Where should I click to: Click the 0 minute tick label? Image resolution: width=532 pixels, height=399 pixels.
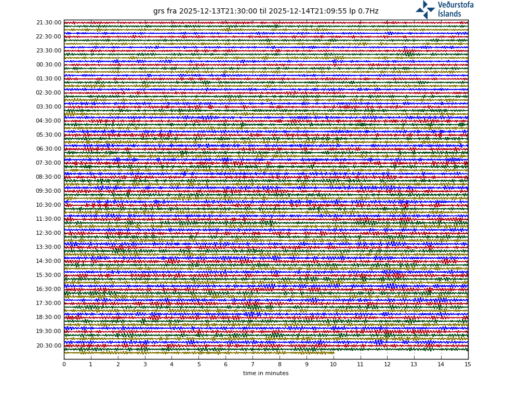point(64,365)
